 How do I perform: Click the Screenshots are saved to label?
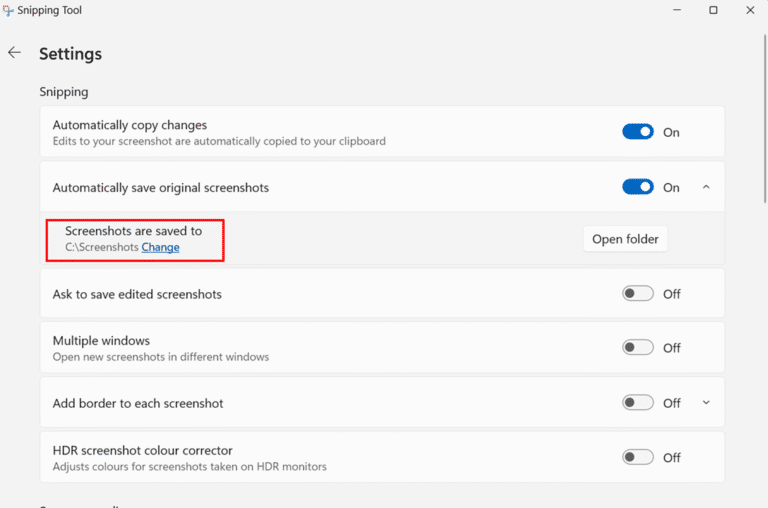tap(133, 231)
